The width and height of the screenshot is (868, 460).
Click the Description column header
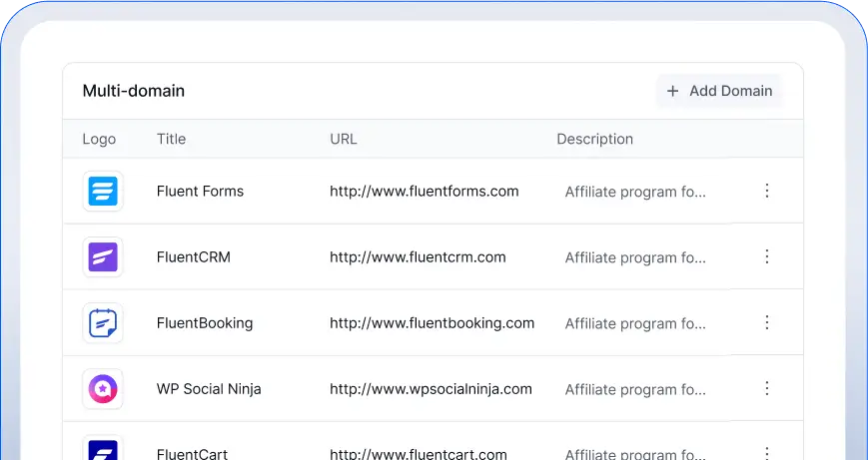click(x=594, y=139)
